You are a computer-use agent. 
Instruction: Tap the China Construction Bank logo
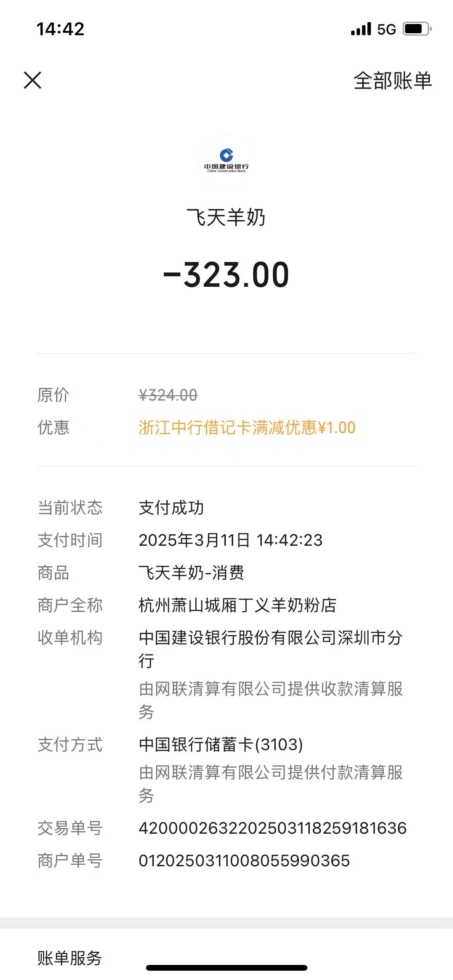coord(226,161)
